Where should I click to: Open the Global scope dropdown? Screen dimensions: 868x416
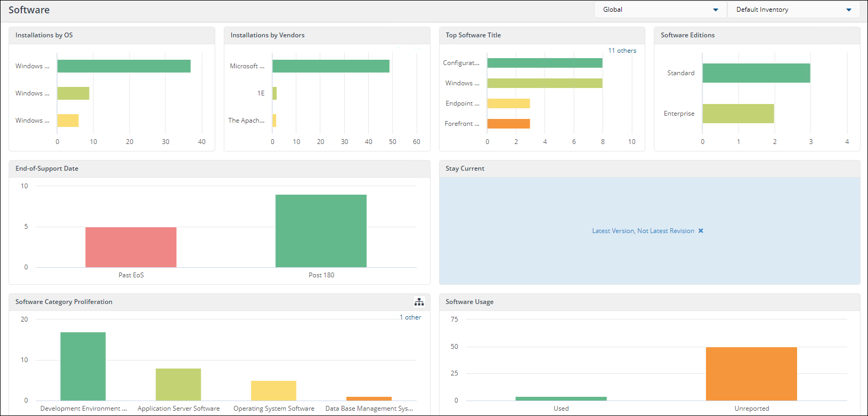[660, 10]
